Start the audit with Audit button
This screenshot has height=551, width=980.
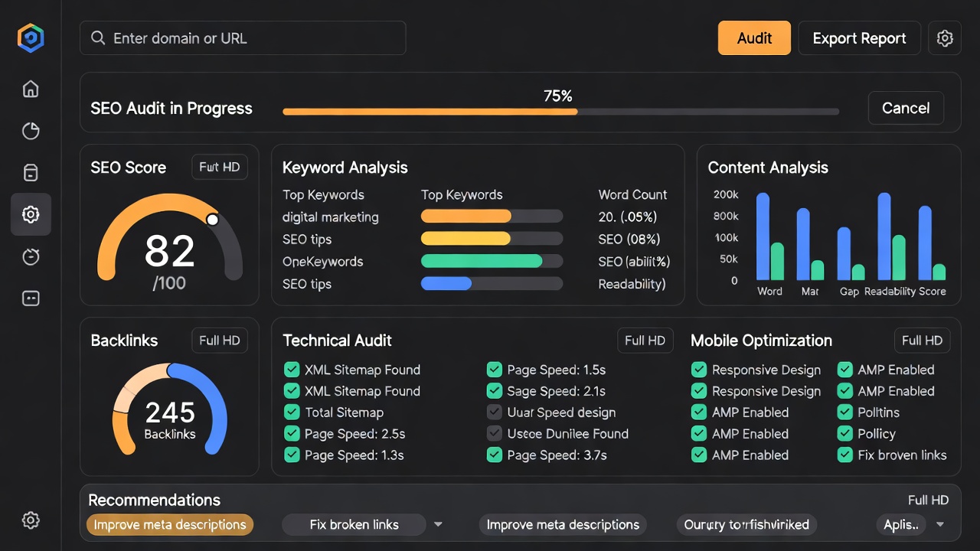click(x=754, y=38)
